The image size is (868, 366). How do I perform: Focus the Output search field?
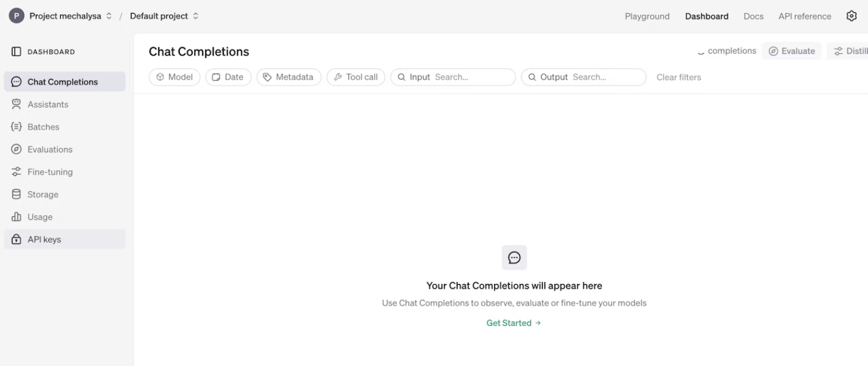584,77
